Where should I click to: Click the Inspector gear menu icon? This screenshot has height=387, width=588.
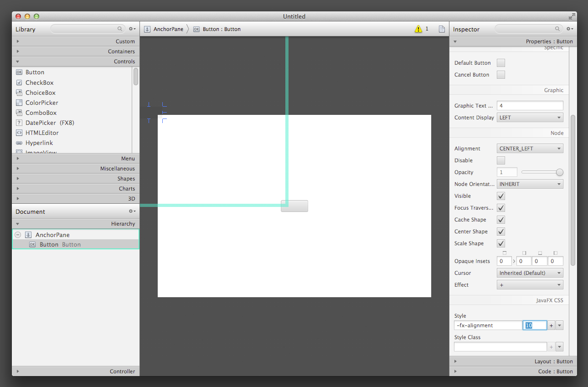(x=570, y=29)
